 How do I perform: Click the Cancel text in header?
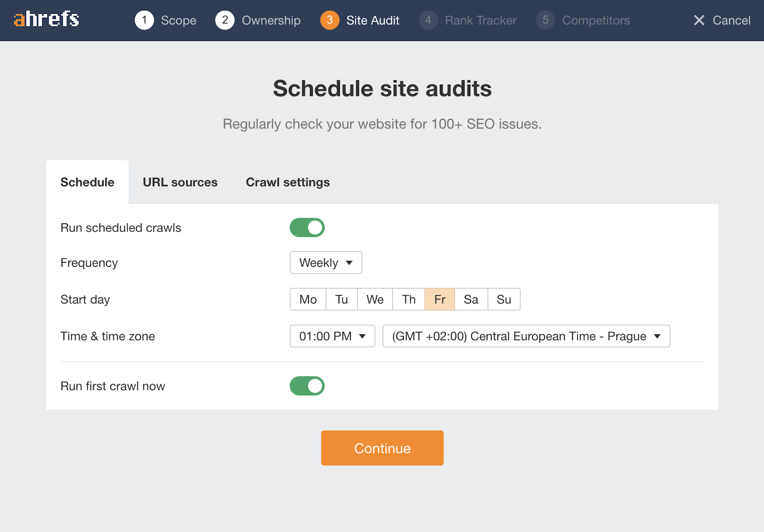(731, 20)
